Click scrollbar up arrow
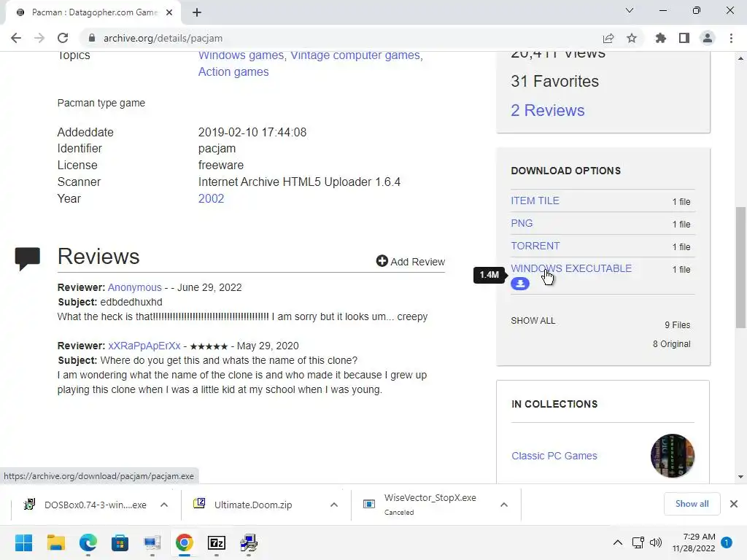This screenshot has width=747, height=560. point(740,58)
